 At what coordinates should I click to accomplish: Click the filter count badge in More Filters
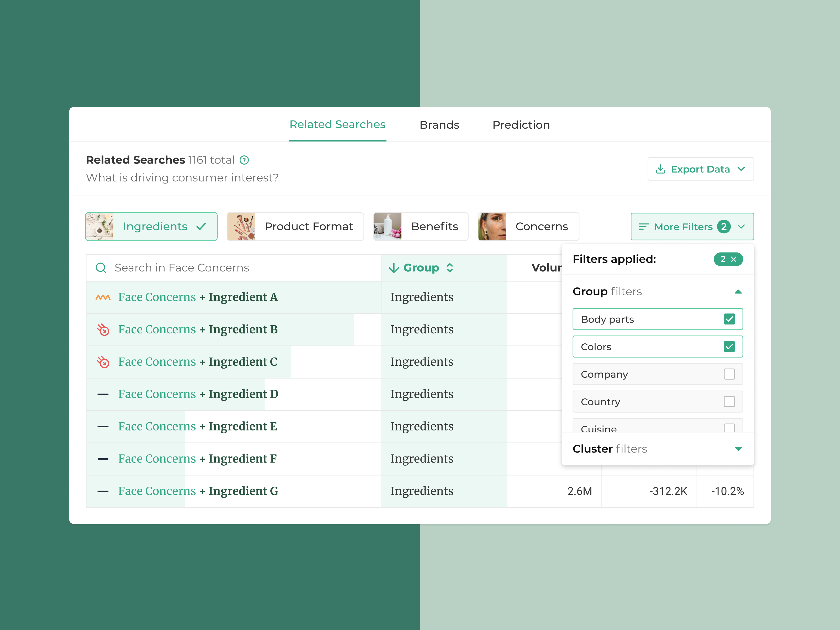coord(723,227)
